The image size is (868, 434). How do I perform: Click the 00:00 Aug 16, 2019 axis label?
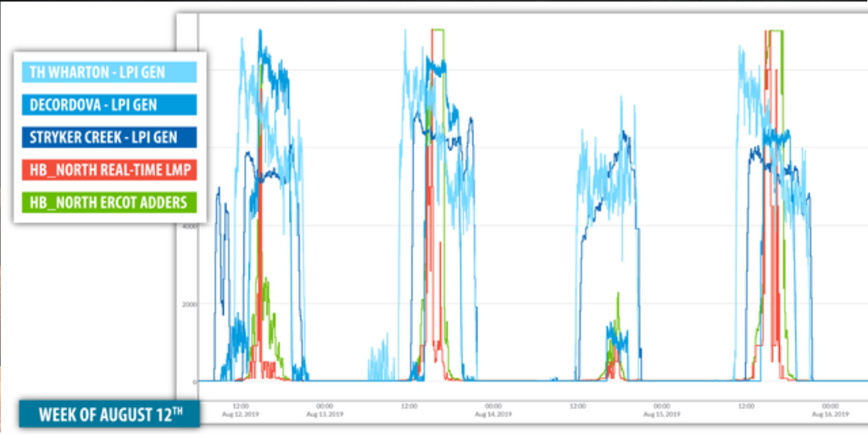click(830, 409)
